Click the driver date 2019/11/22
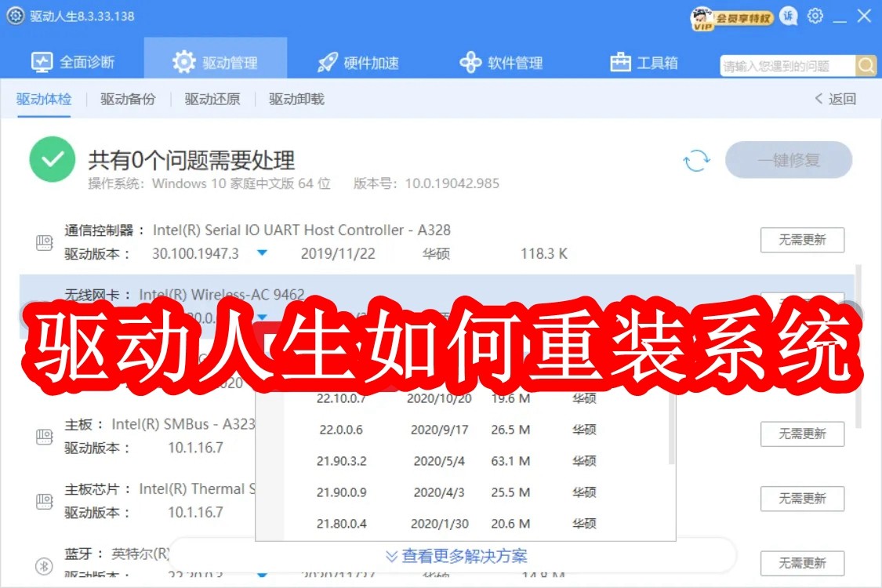This screenshot has width=882, height=588. [338, 254]
